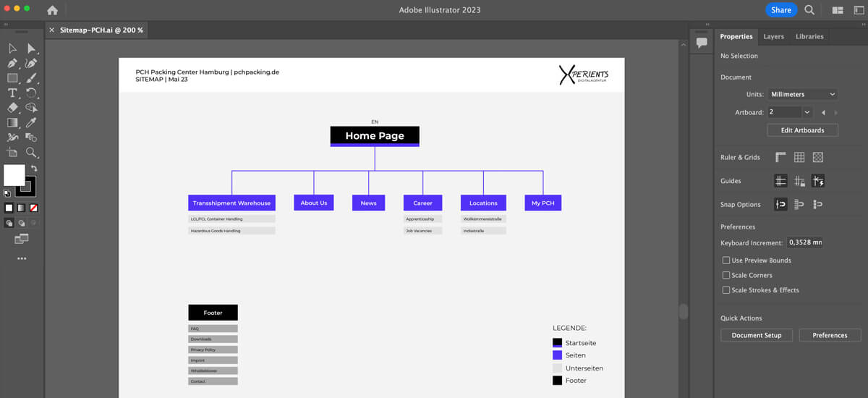Go to previous artboard arrow
Image resolution: width=868 pixels, height=398 pixels.
823,113
